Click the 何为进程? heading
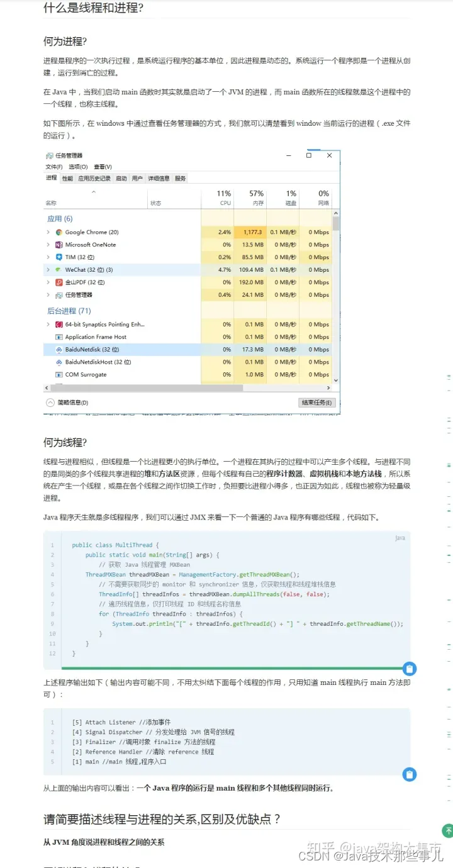The height and width of the screenshot is (868, 453). pos(65,41)
